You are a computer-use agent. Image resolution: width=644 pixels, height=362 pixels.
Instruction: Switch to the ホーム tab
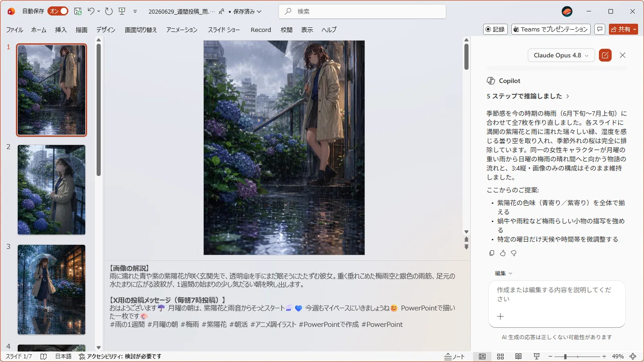39,30
